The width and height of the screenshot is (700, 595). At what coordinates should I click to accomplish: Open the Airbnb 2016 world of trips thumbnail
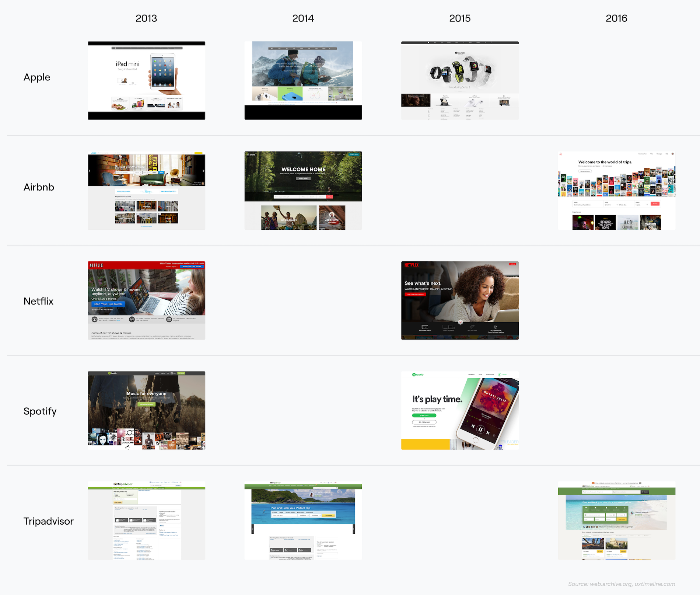(616, 191)
